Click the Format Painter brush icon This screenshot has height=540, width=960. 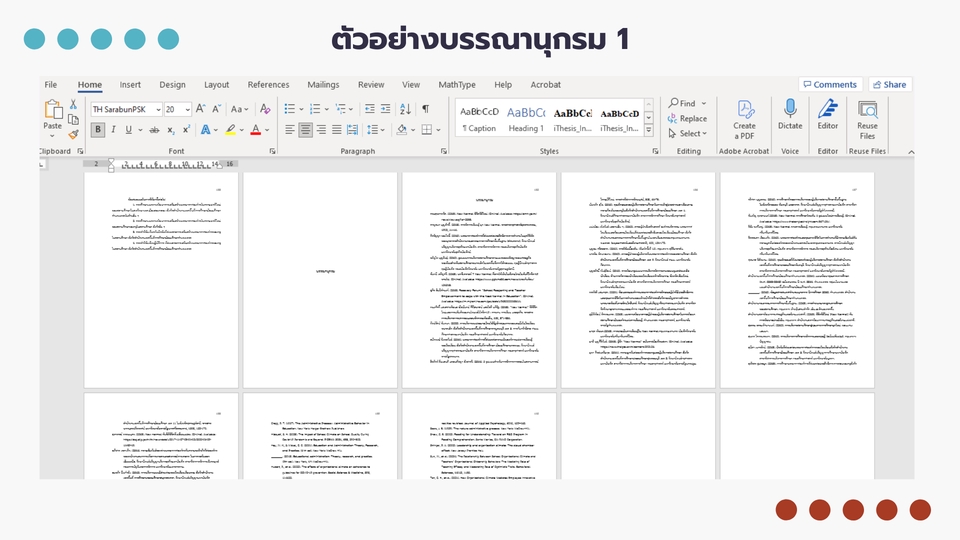point(74,134)
